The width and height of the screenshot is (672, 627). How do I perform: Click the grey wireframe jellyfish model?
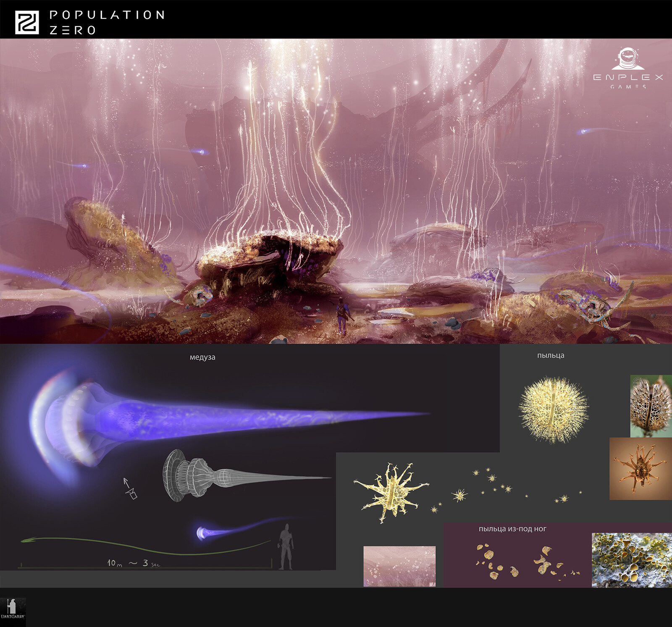pyautogui.click(x=247, y=475)
